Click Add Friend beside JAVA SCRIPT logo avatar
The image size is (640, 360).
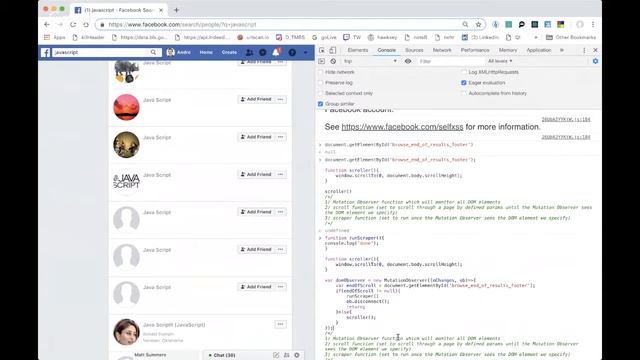[256, 174]
